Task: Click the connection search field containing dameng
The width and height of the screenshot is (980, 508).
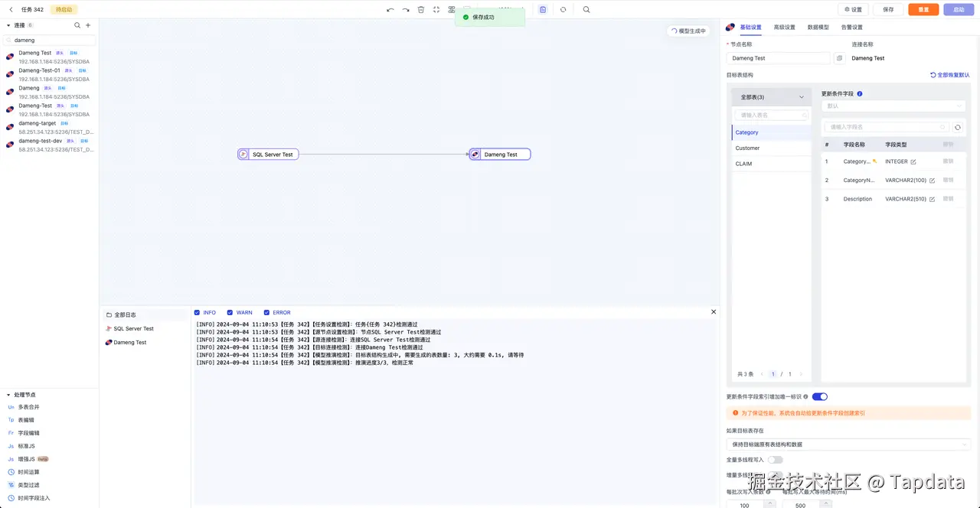Action: [49, 40]
